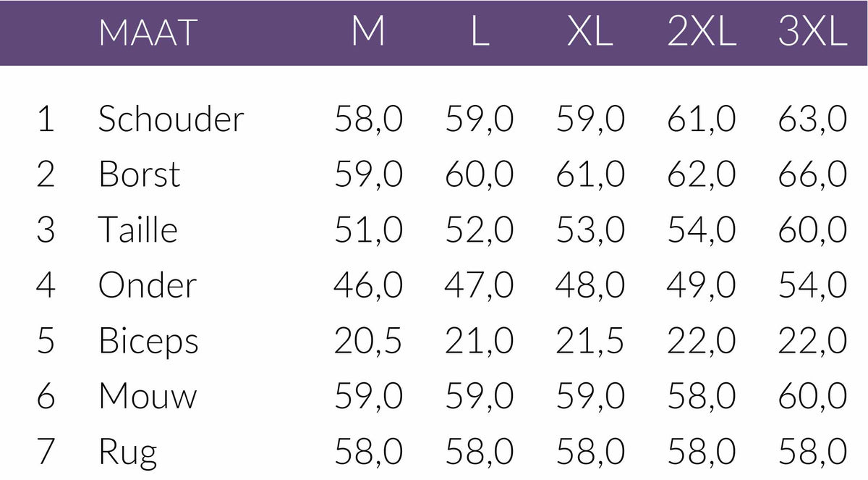Select the 2XL size column header
The width and height of the screenshot is (868, 480).
click(701, 33)
